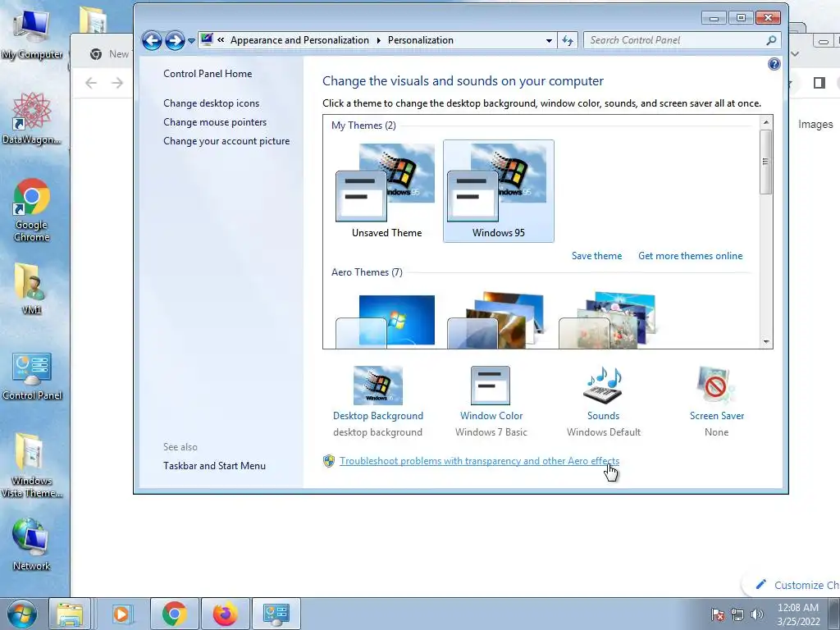The width and height of the screenshot is (840, 630).
Task: Open the Control Panel desktop icon
Action: [x=32, y=376]
